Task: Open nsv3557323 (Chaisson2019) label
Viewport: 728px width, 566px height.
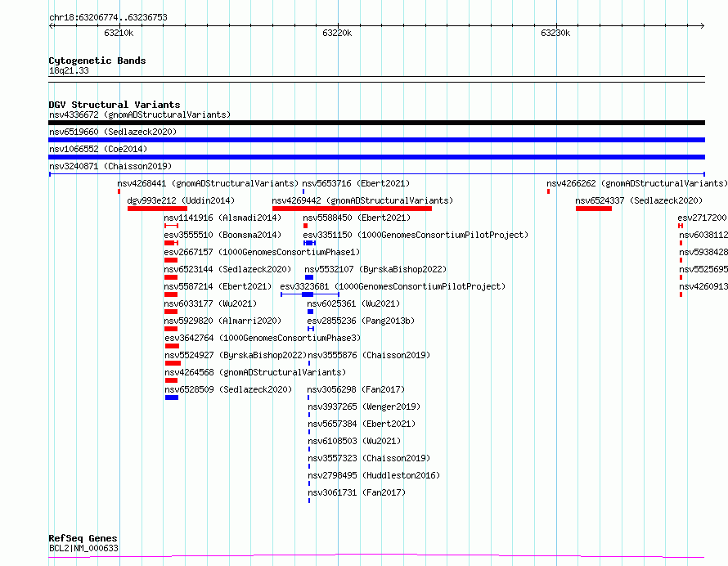Action: point(369,458)
